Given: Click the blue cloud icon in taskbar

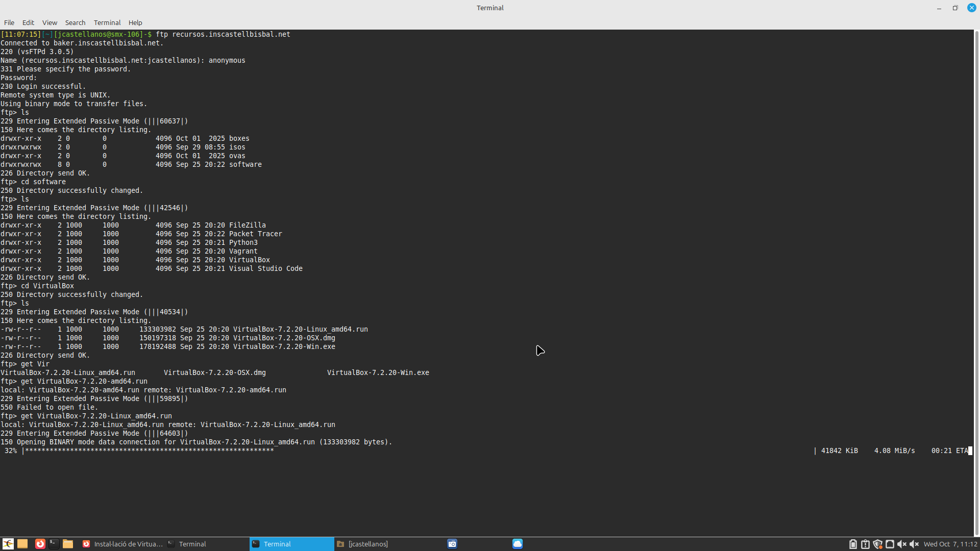Looking at the screenshot, I should [518, 544].
